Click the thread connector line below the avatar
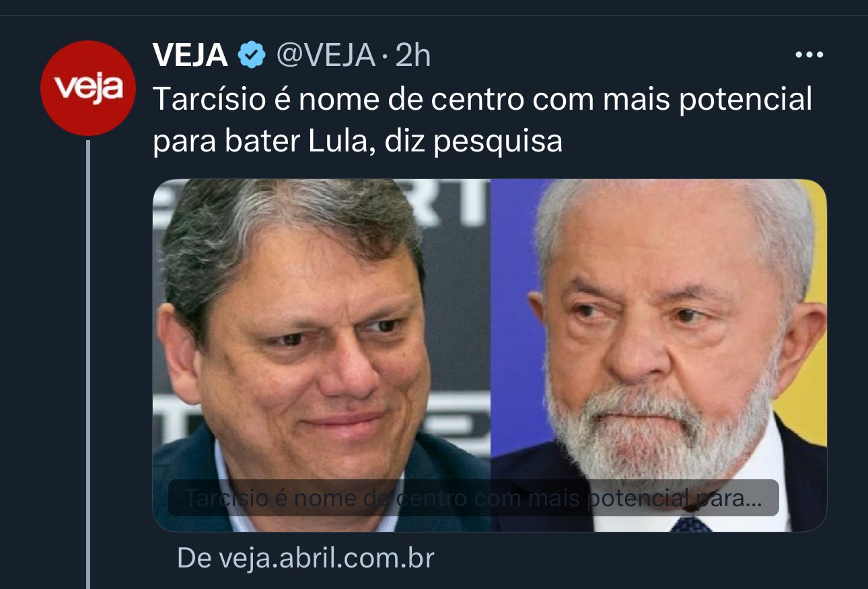 pyautogui.click(x=88, y=363)
